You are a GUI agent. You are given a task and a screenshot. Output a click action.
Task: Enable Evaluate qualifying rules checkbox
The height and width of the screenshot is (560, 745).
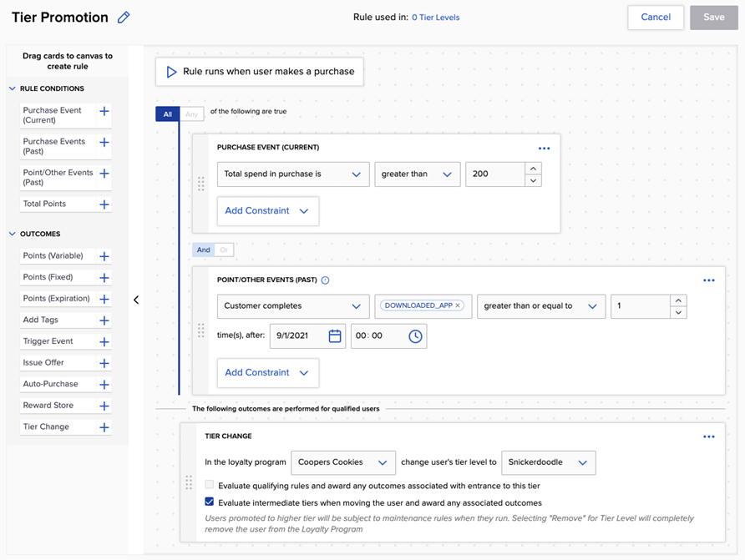pos(210,485)
